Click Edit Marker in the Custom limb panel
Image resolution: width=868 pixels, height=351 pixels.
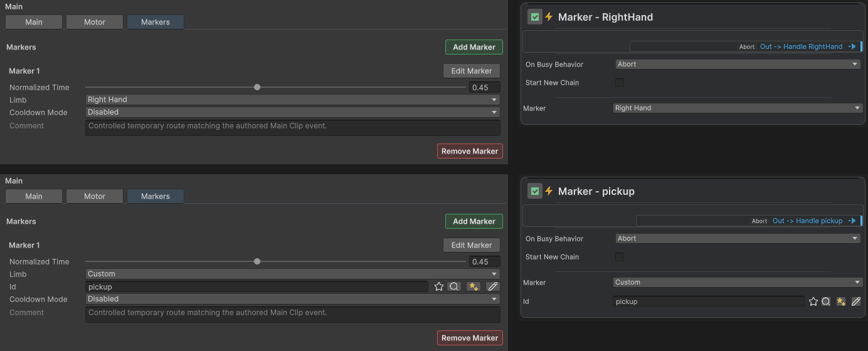click(x=472, y=245)
